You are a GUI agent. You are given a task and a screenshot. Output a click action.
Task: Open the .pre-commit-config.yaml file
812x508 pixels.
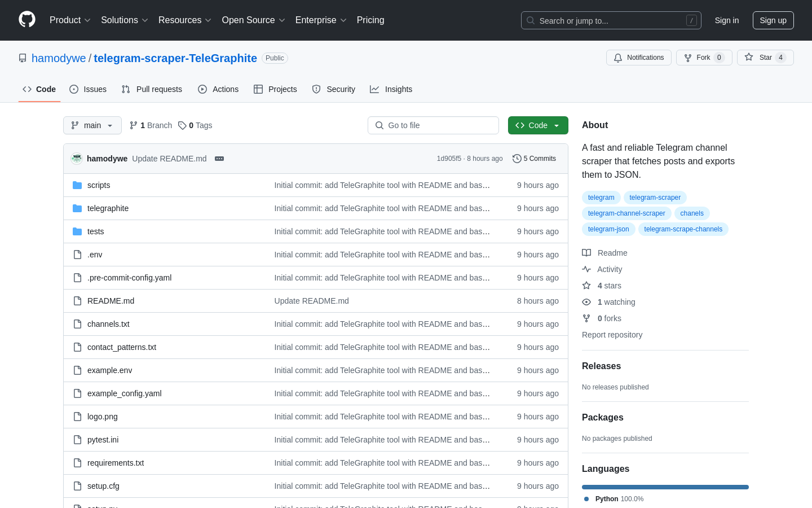pyautogui.click(x=129, y=278)
